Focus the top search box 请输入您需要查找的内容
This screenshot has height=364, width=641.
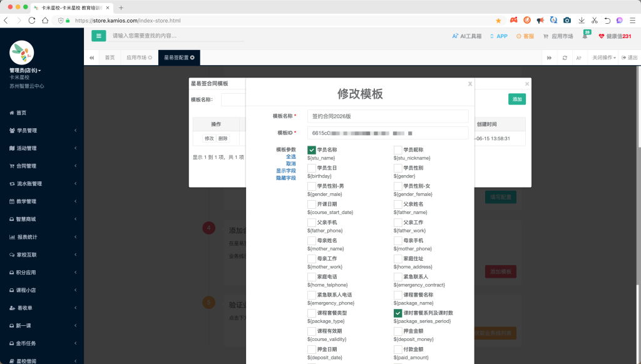point(177,36)
